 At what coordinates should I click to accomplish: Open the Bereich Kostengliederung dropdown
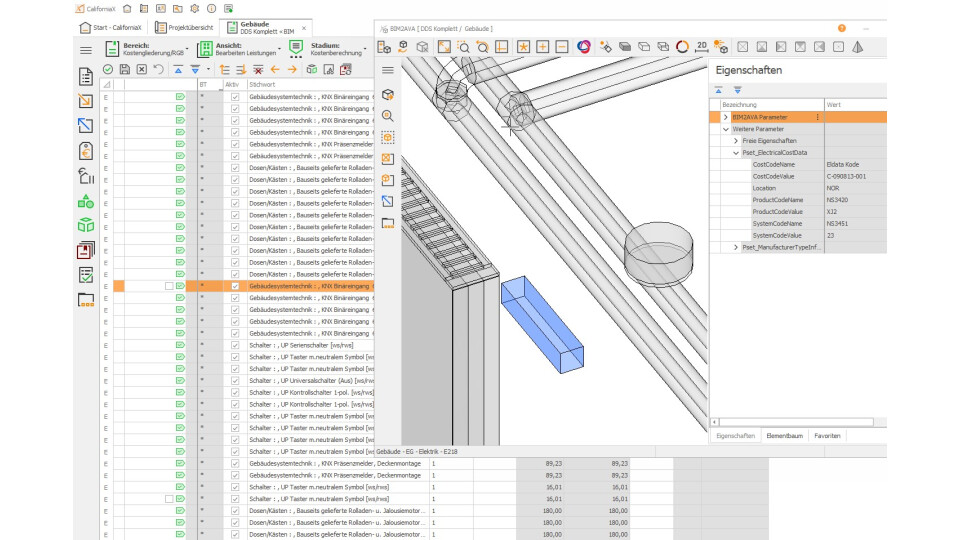[x=148, y=48]
